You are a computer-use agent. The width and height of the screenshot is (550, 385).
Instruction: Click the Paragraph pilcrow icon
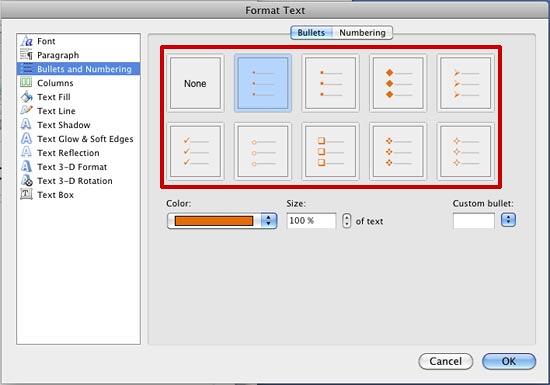coord(26,55)
